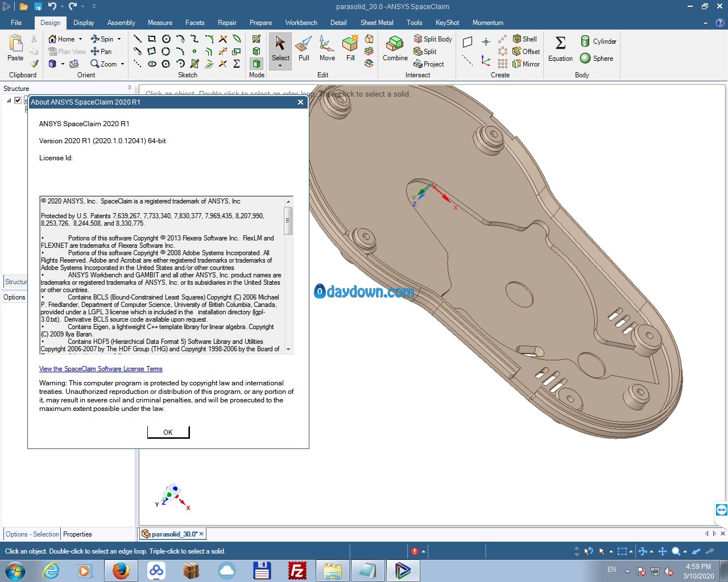Screen dimensions: 728x582
Task: Select the Offset tool
Action: 526,51
